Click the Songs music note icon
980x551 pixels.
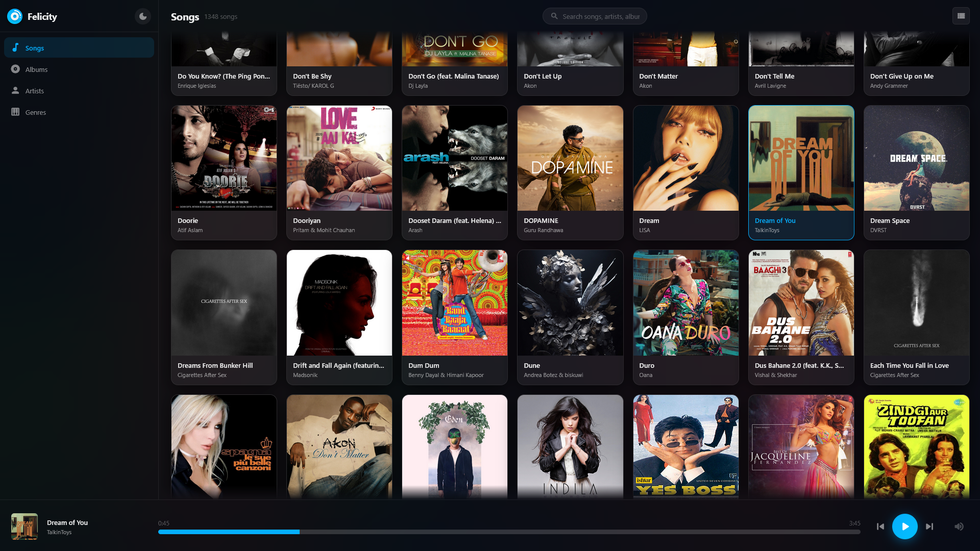click(x=15, y=47)
